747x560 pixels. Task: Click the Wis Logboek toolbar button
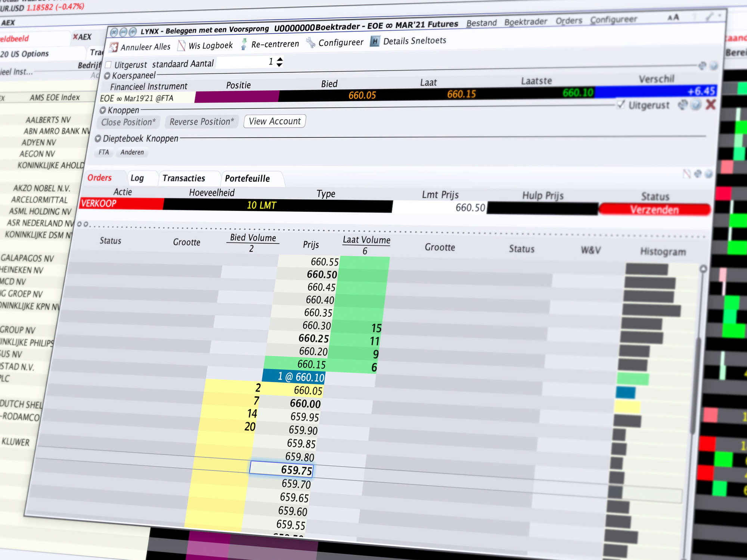(205, 46)
